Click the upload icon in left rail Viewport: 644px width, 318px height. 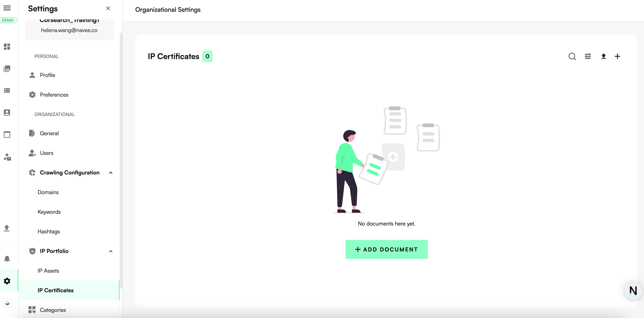tap(7, 228)
